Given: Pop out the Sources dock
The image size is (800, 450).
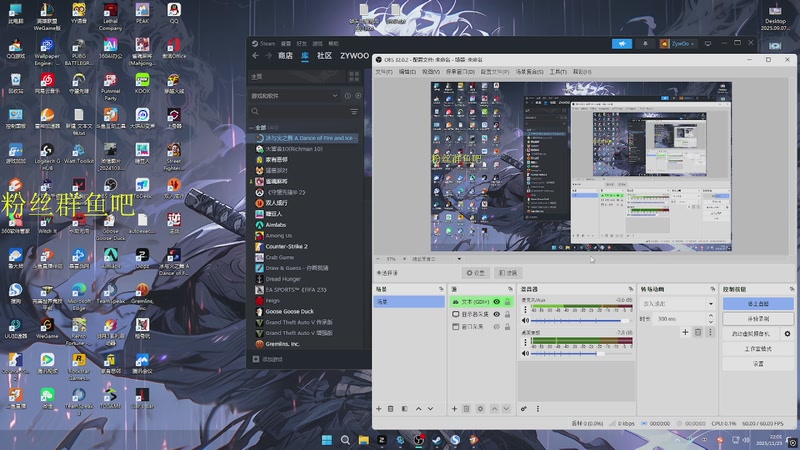Looking at the screenshot, I should pyautogui.click(x=510, y=289).
